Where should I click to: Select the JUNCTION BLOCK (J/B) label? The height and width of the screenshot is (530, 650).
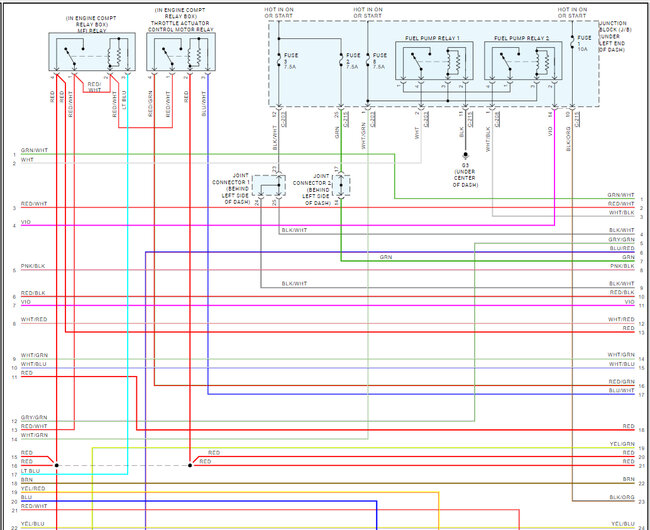pyautogui.click(x=613, y=27)
